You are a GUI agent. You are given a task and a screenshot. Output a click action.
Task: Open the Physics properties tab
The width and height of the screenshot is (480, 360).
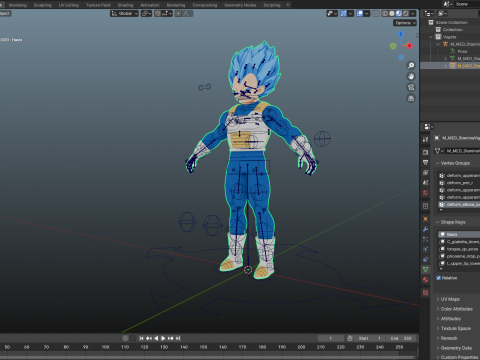[x=425, y=249]
